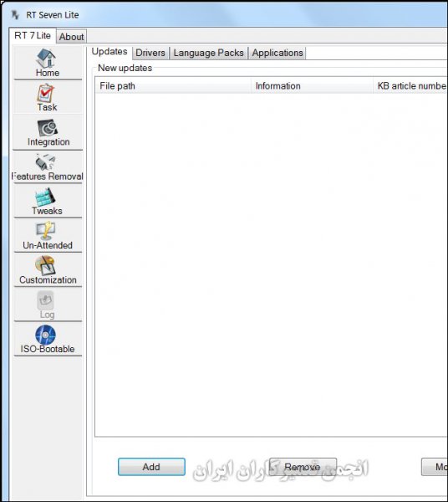Click the Remove button

(x=303, y=467)
